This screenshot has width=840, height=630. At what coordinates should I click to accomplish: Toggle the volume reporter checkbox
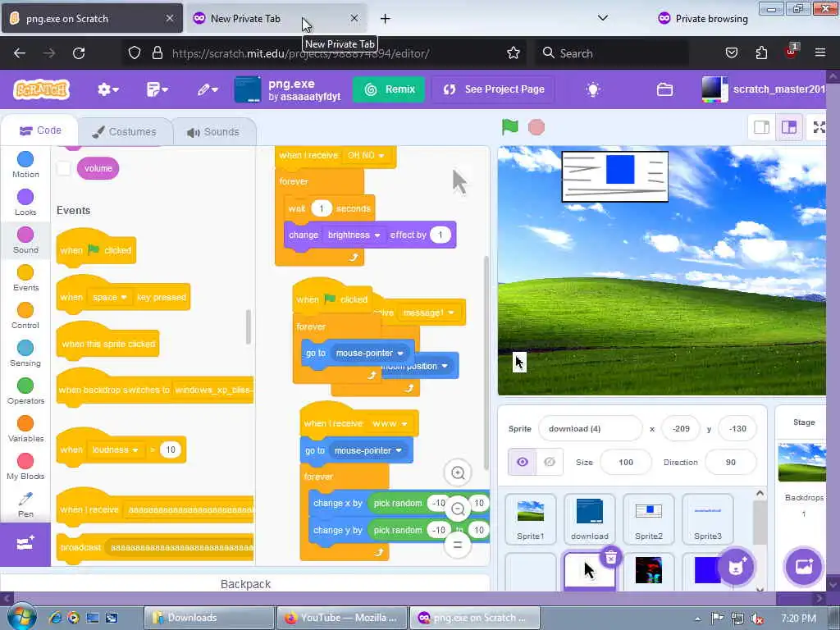click(64, 168)
